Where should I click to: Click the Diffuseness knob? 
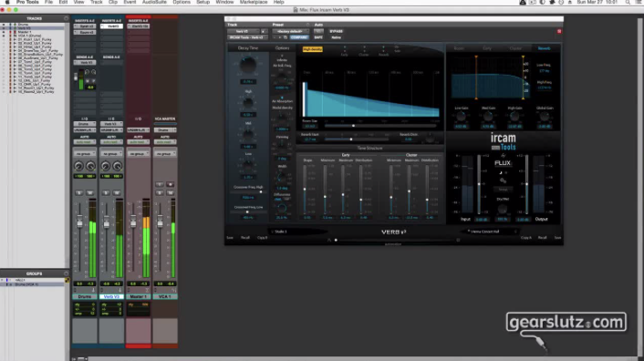282,209
